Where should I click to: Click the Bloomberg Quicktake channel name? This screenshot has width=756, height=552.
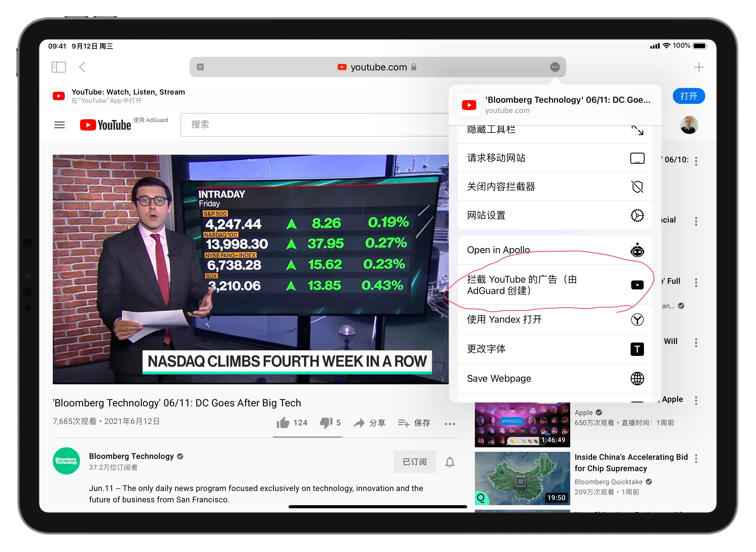[608, 482]
